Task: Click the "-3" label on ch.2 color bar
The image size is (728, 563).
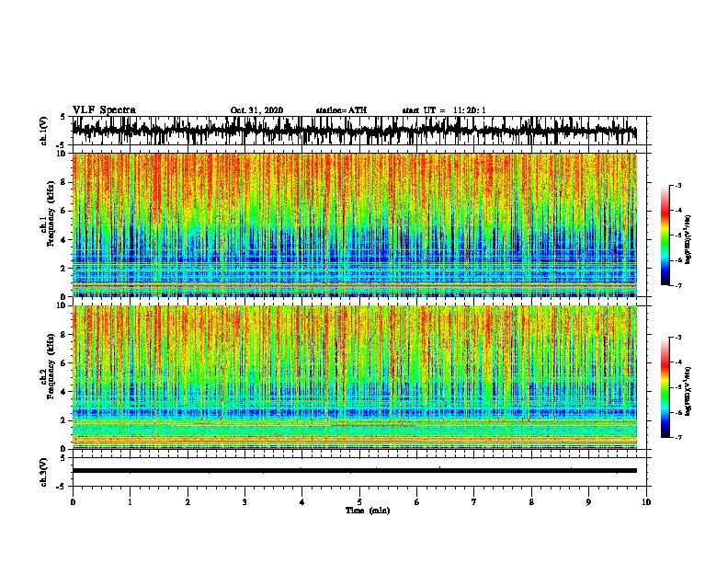Action: coord(677,338)
